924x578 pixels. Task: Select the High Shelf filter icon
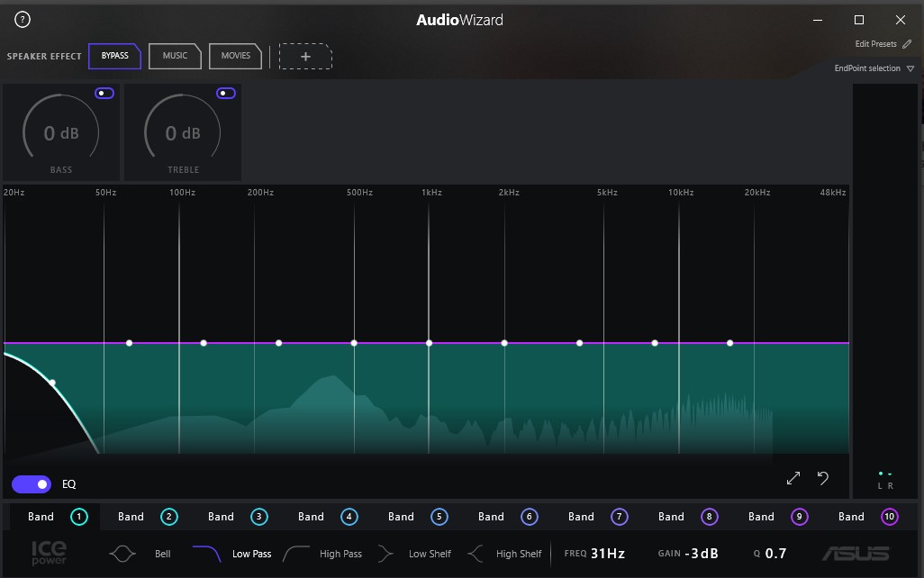coord(476,554)
